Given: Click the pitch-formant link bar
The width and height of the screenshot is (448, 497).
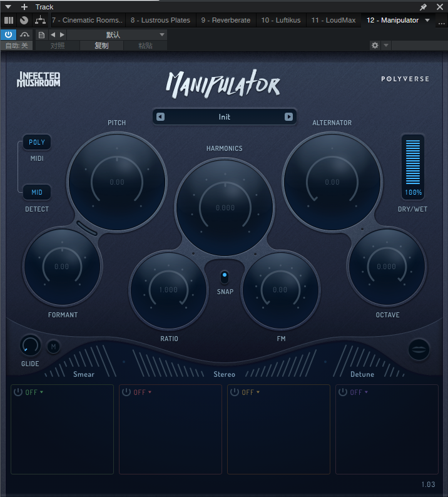Looking at the screenshot, I should coord(86,228).
